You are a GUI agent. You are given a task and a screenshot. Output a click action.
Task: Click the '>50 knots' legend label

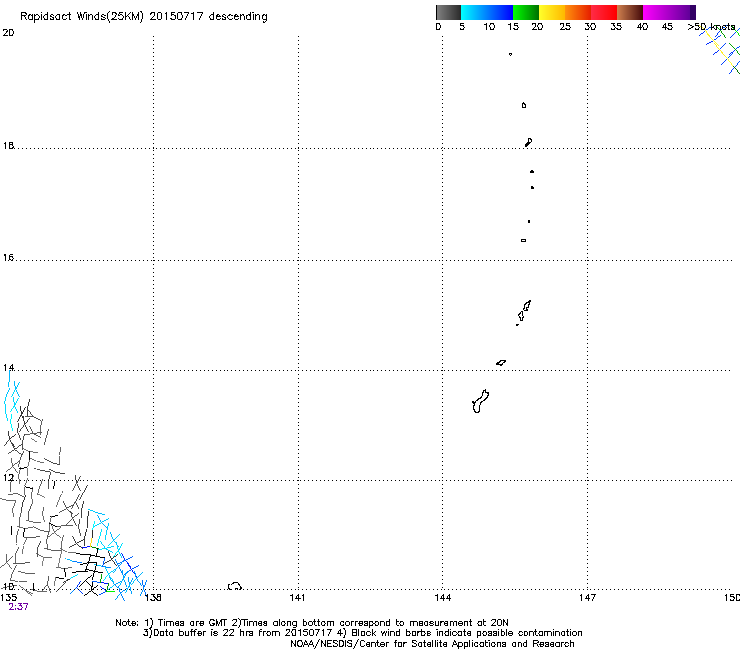(x=711, y=27)
